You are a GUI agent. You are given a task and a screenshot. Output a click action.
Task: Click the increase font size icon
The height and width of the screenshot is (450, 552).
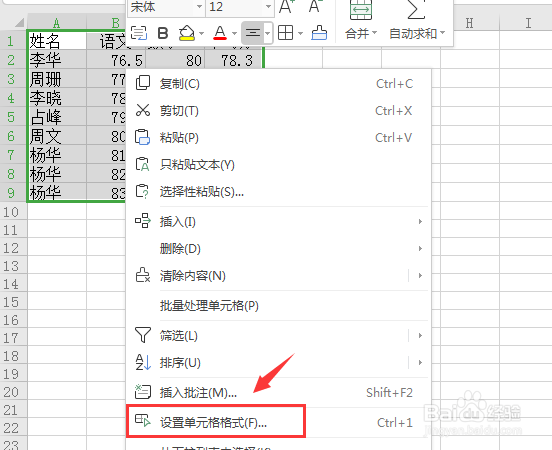[287, 6]
